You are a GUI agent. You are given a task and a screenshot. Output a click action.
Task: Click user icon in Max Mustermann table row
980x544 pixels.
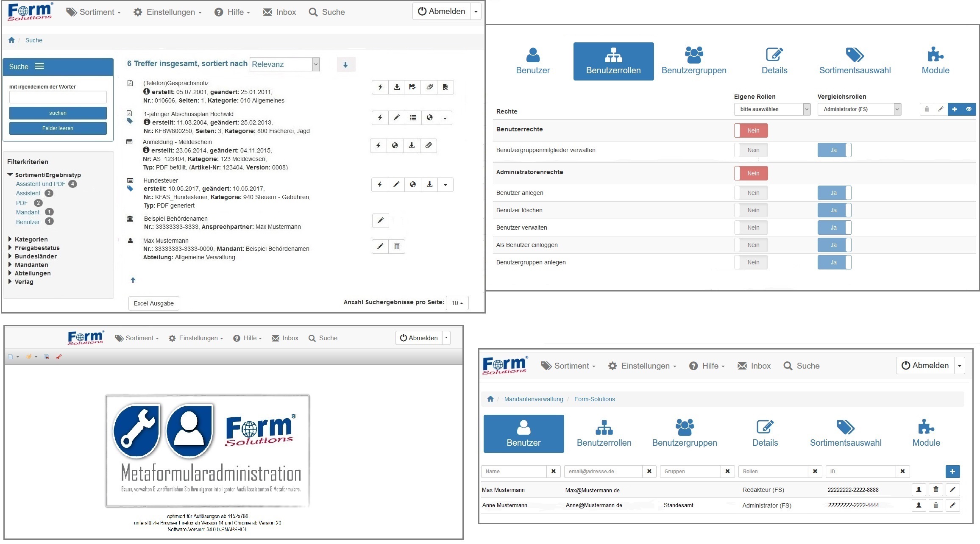click(x=919, y=490)
